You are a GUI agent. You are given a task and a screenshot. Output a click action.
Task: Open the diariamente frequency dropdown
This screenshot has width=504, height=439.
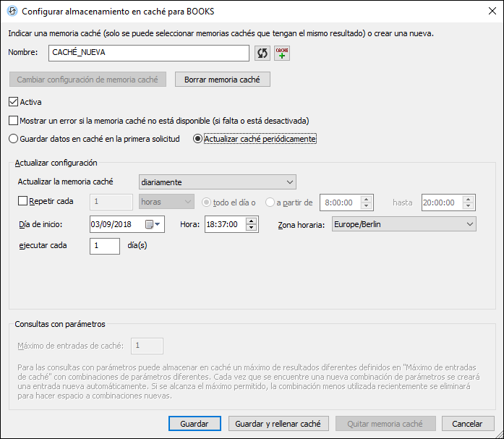pos(218,182)
